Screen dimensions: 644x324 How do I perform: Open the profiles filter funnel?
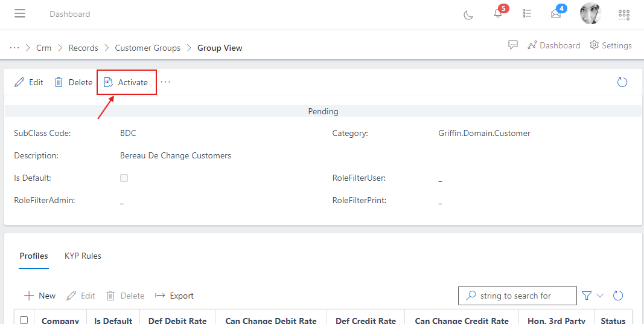587,296
